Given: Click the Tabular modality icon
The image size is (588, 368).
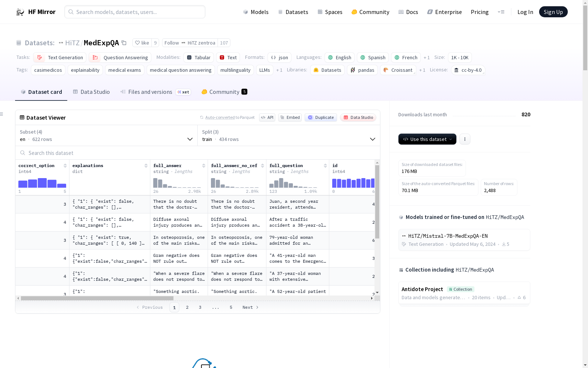Looking at the screenshot, I should click(189, 58).
